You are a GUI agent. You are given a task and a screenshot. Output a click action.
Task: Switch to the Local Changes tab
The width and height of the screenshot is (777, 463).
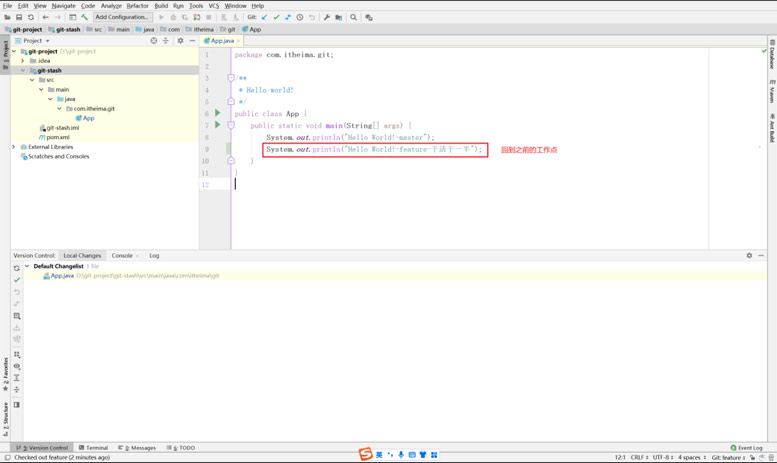click(82, 255)
